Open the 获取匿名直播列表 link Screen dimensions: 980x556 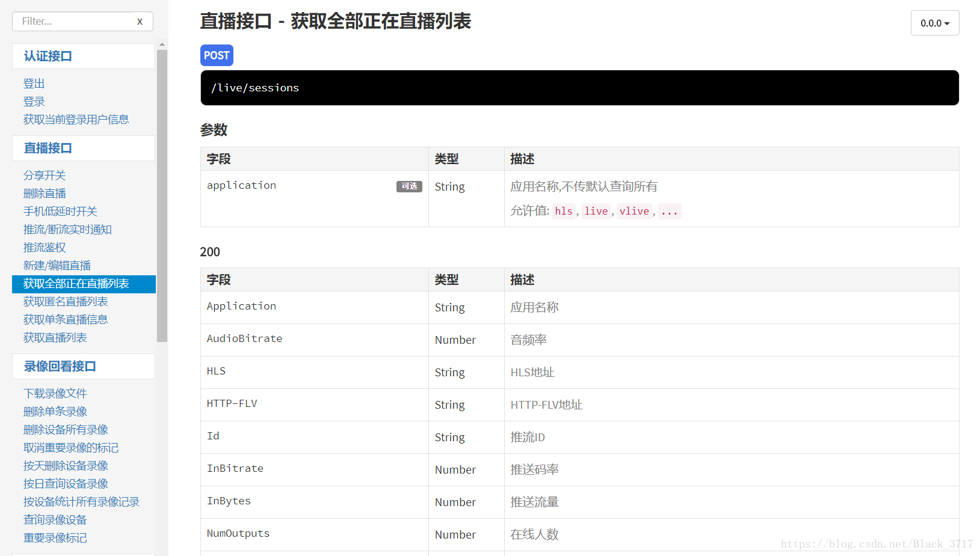tap(66, 302)
